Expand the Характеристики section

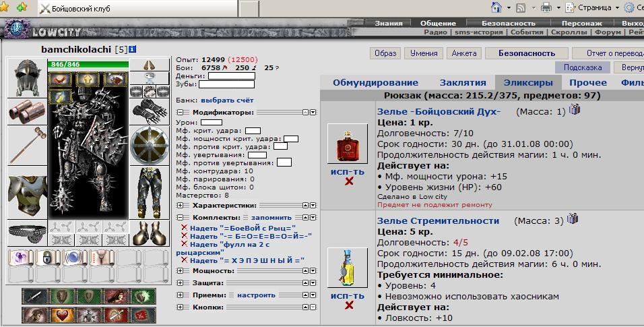180,205
